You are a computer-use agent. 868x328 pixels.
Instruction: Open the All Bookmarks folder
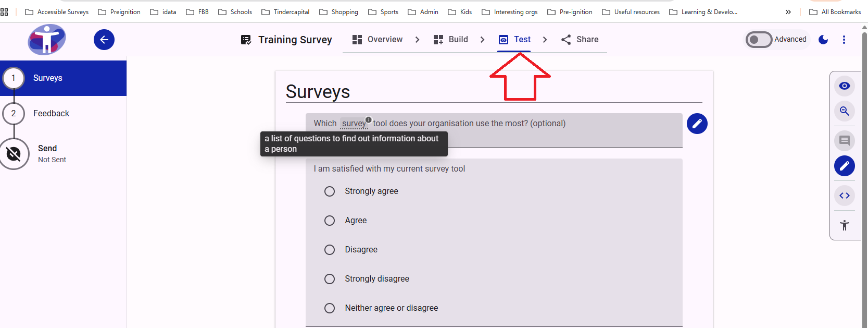click(835, 12)
